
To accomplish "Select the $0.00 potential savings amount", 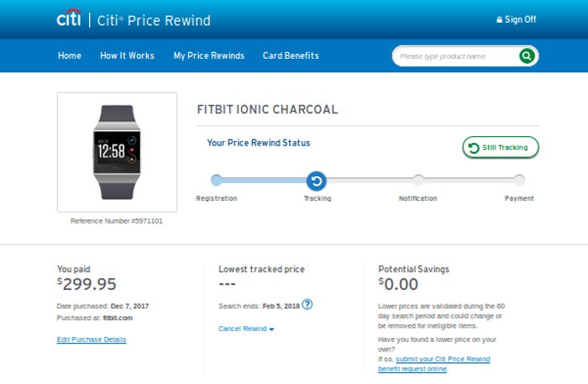I will (x=398, y=284).
